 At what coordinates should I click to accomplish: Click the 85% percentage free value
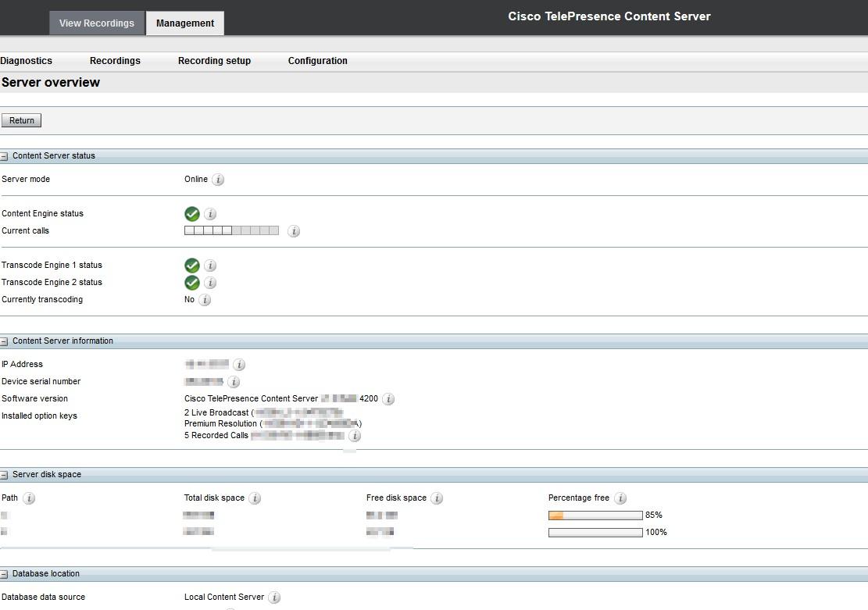pos(654,515)
